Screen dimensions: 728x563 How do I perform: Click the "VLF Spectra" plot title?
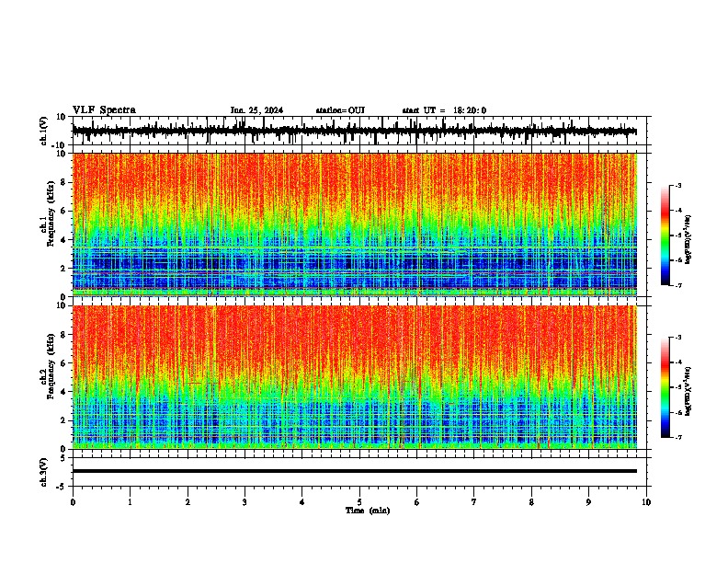coord(104,110)
